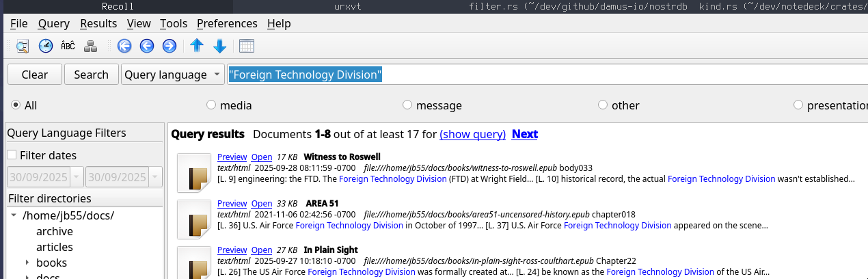
Task: Go to first results page arrow
Action: pos(124,46)
